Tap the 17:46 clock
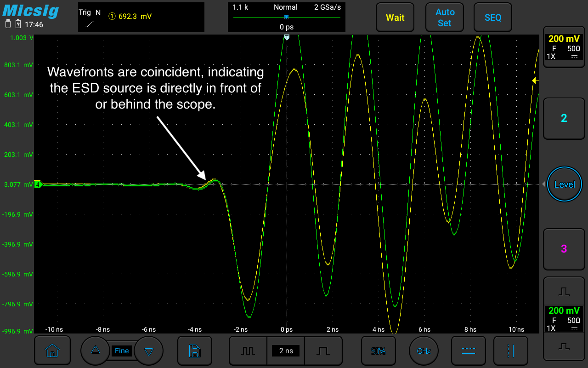Viewport: 588px width, 368px height. (34, 24)
